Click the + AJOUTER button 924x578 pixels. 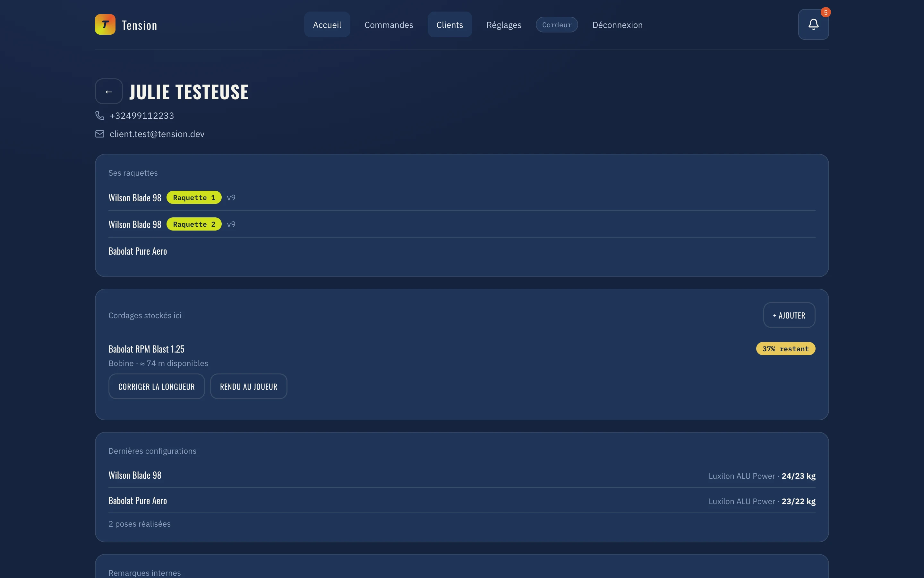(x=789, y=315)
